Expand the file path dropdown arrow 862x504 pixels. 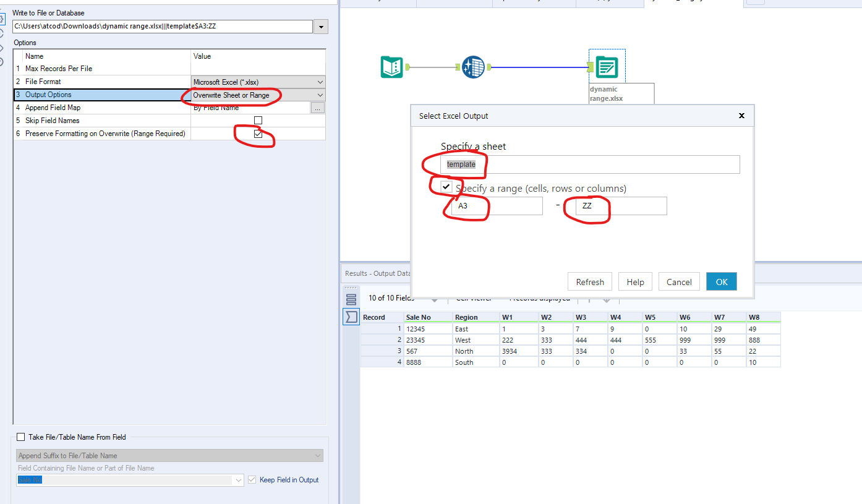[x=321, y=27]
